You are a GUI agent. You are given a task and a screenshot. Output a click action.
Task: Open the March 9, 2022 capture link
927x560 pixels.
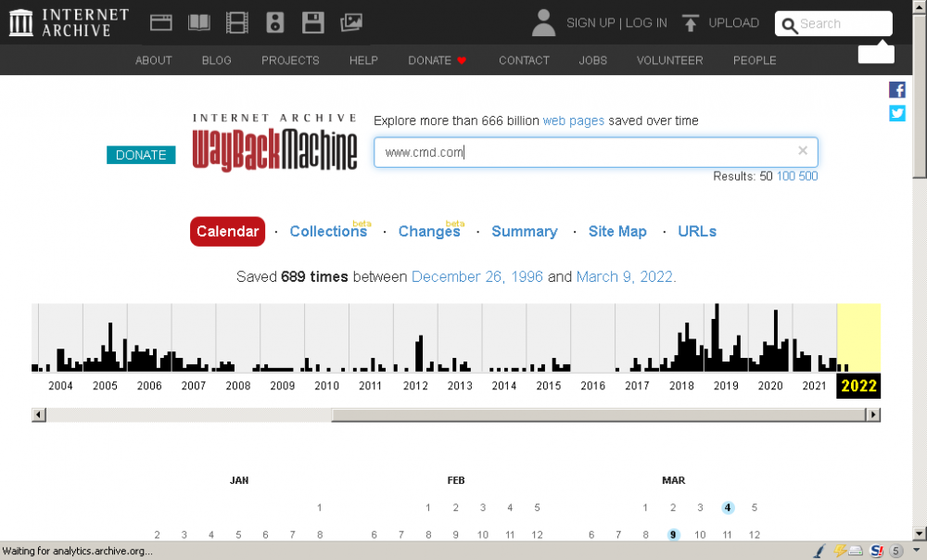click(x=626, y=276)
